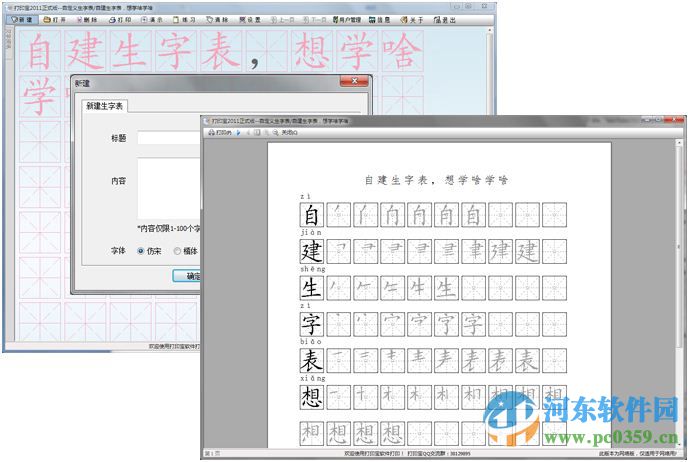Image resolution: width=688 pixels, height=462 pixels.
Task: Click the pinyin label shēng in the preview
Action: pos(313,269)
